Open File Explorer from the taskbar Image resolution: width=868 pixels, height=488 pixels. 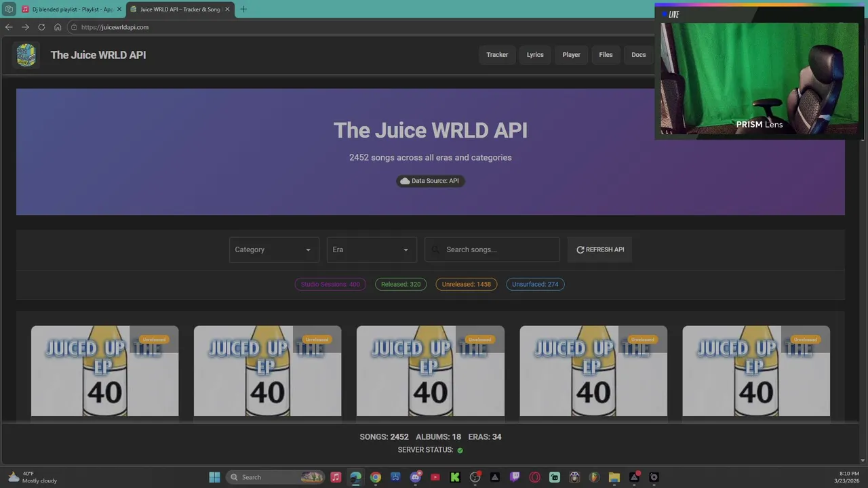[614, 477]
